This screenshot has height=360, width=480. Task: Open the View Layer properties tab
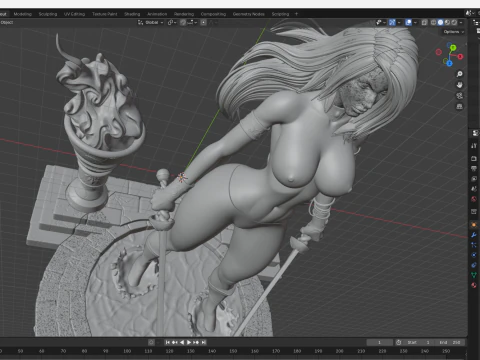pyautogui.click(x=474, y=179)
